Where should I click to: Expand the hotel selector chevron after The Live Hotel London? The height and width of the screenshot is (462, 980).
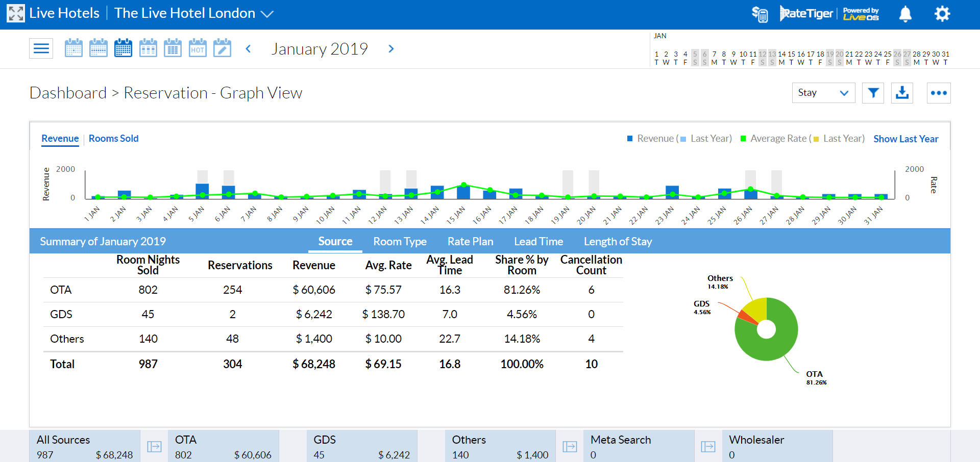pyautogui.click(x=267, y=14)
